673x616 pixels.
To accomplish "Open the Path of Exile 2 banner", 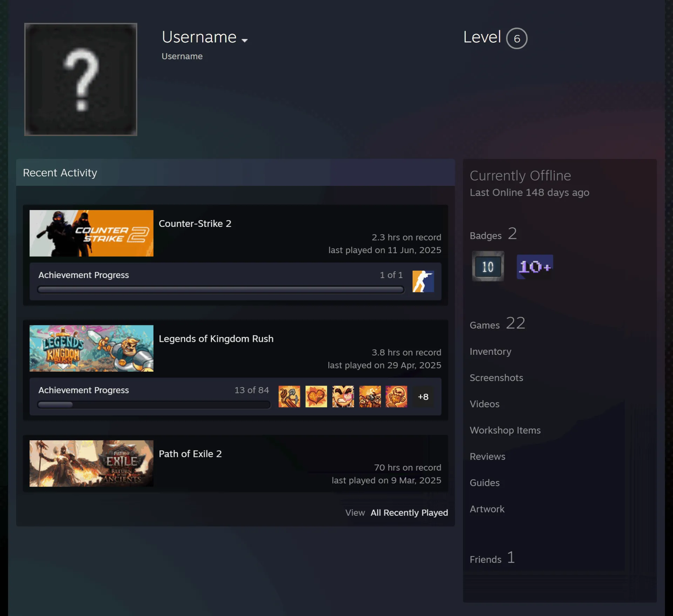I will [x=91, y=463].
